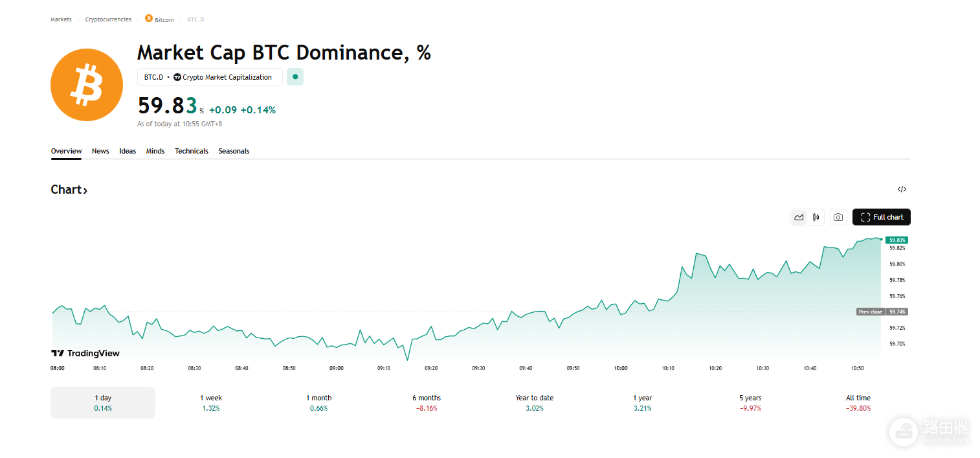Click BTC.D breadcrumb text
980x458 pixels.
[x=195, y=19]
